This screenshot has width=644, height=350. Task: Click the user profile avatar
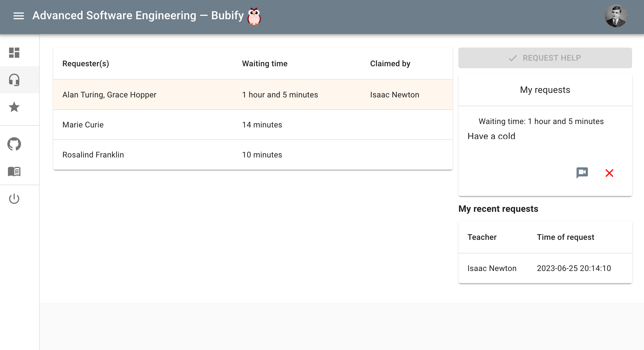coord(616,16)
